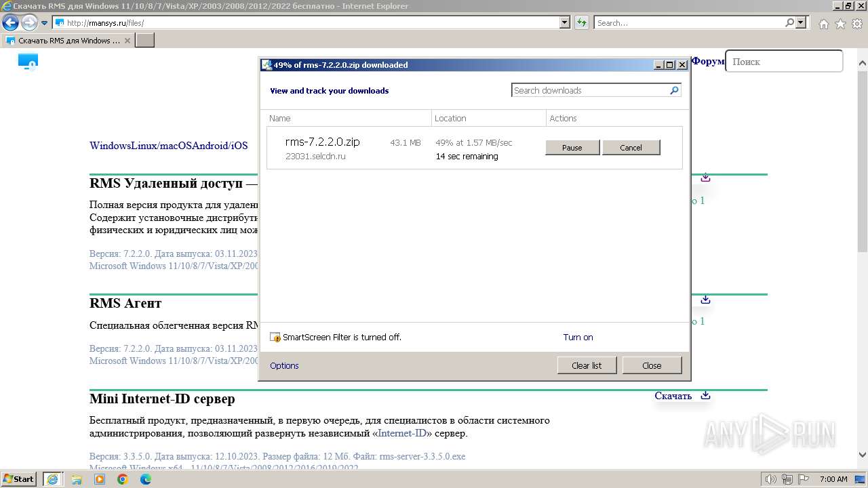The image size is (868, 488).
Task: Launch Microsoft Edge from taskbar
Action: (146, 479)
